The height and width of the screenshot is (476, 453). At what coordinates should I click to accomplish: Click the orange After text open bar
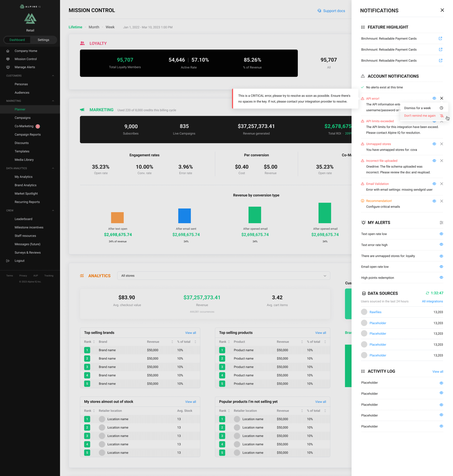click(x=117, y=217)
